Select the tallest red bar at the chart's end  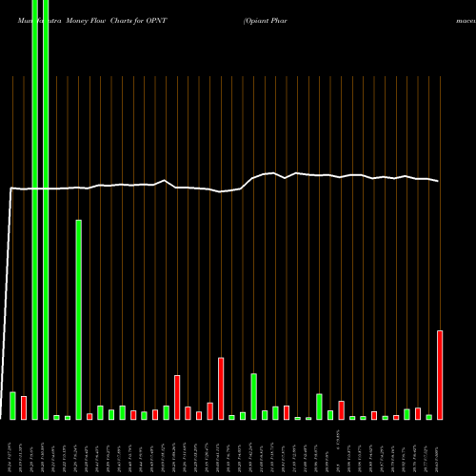point(440,375)
